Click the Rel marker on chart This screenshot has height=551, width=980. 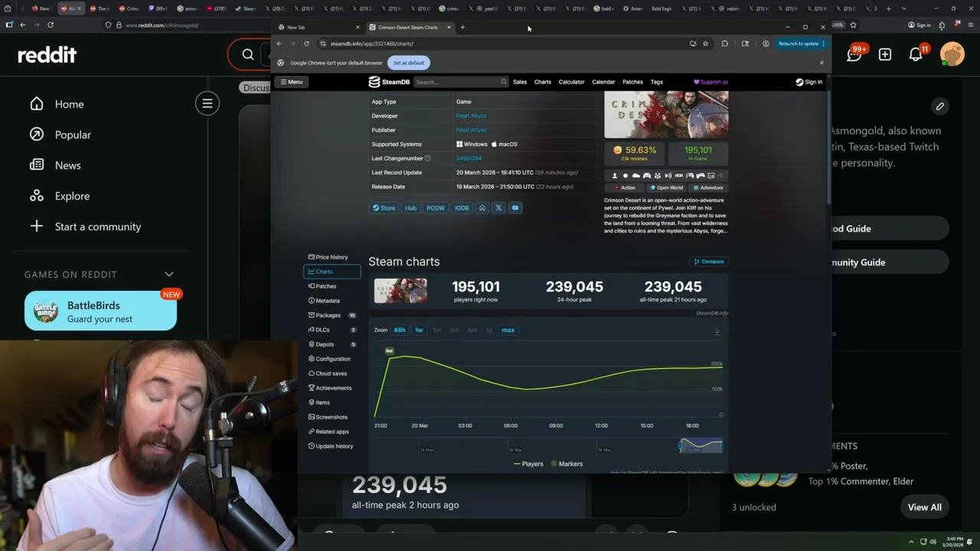(x=389, y=350)
